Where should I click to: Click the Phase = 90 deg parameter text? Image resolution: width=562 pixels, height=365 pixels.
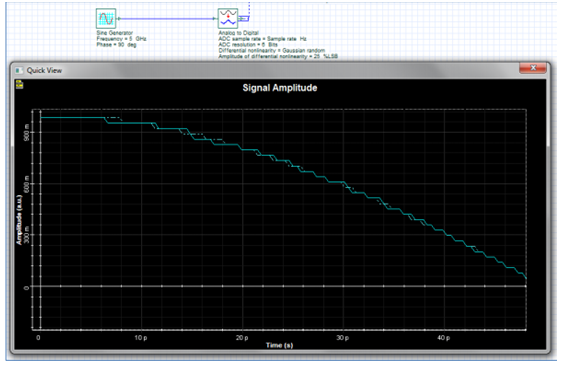click(116, 44)
